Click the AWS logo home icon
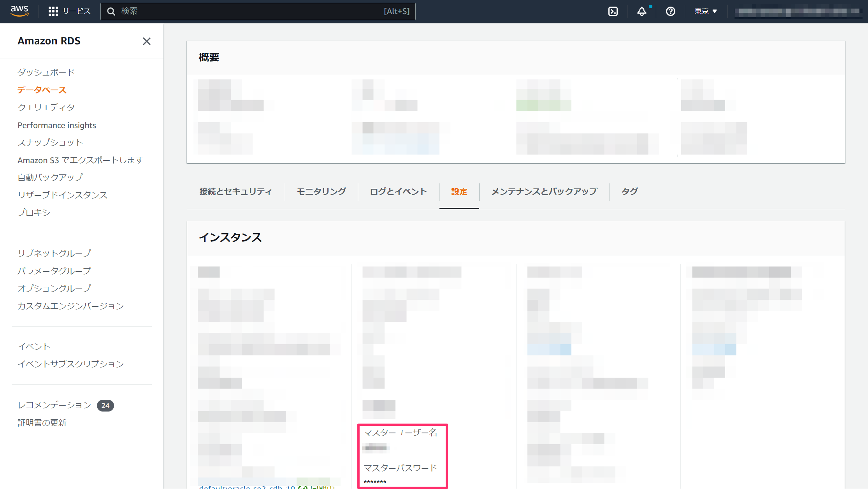The height and width of the screenshot is (489, 868). click(x=19, y=11)
